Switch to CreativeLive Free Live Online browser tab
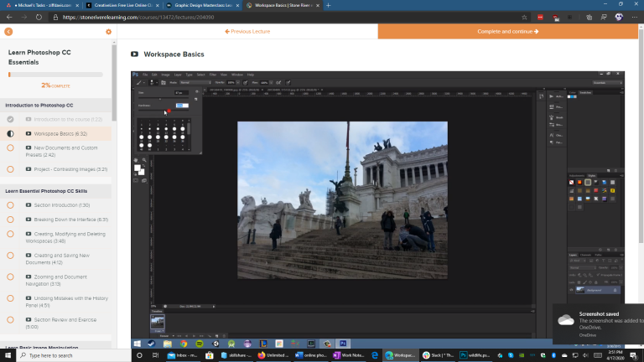The height and width of the screenshot is (362, 644). coord(122,5)
